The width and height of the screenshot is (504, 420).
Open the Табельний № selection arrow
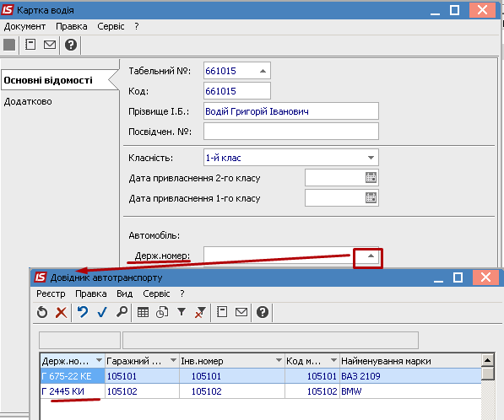(x=263, y=71)
